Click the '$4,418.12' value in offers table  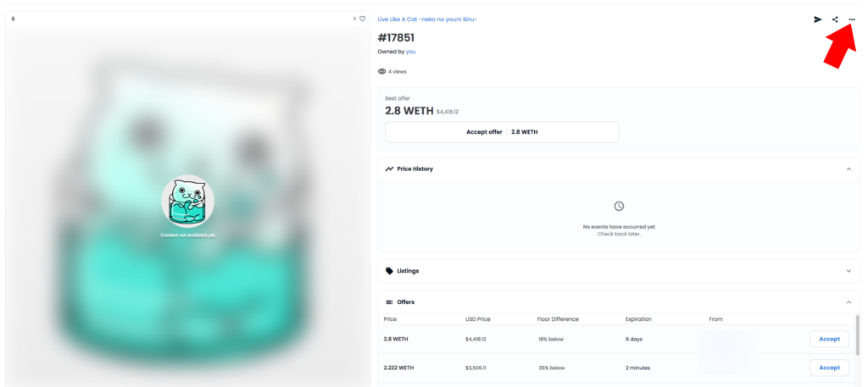pyautogui.click(x=476, y=339)
